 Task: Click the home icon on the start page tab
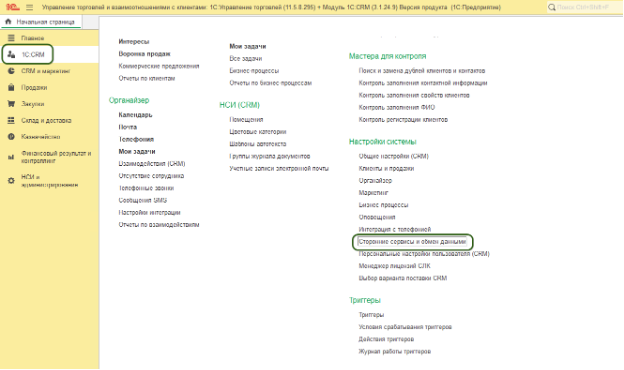tap(8, 21)
